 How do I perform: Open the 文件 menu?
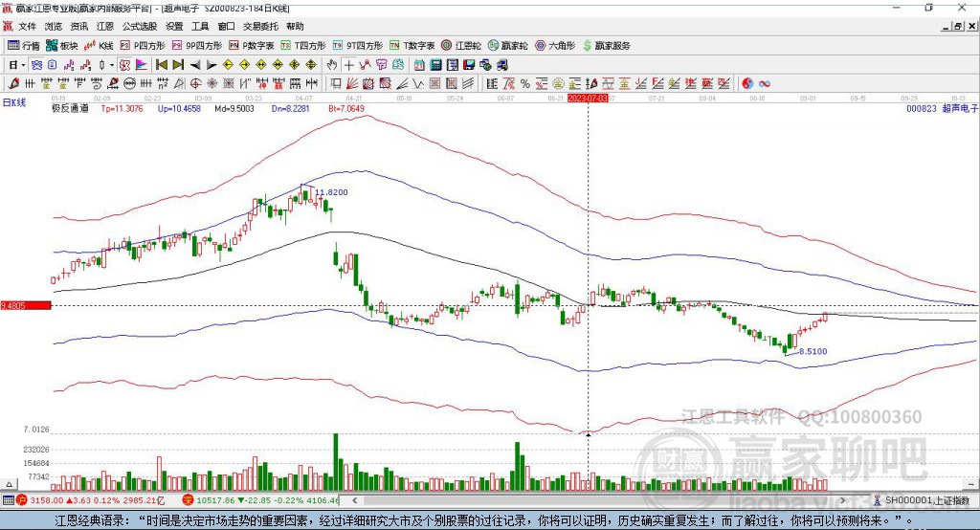coord(28,26)
